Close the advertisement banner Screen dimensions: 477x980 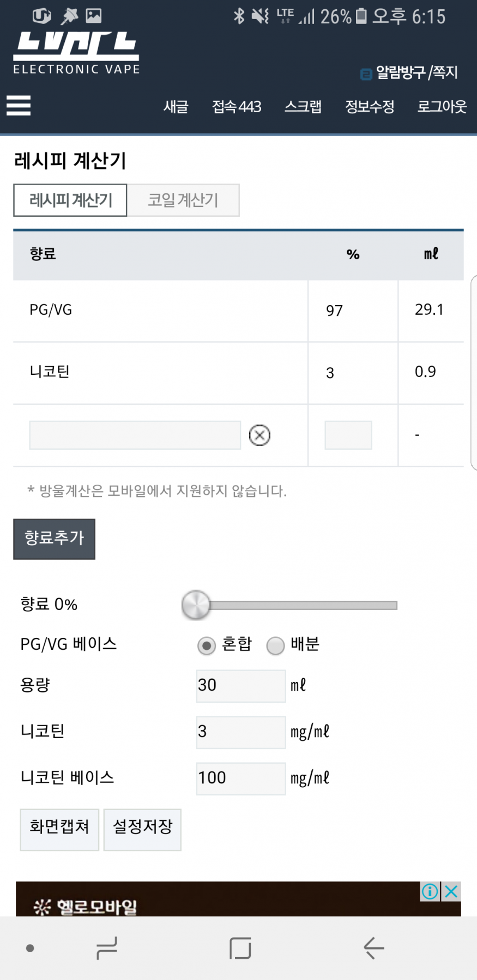[451, 892]
